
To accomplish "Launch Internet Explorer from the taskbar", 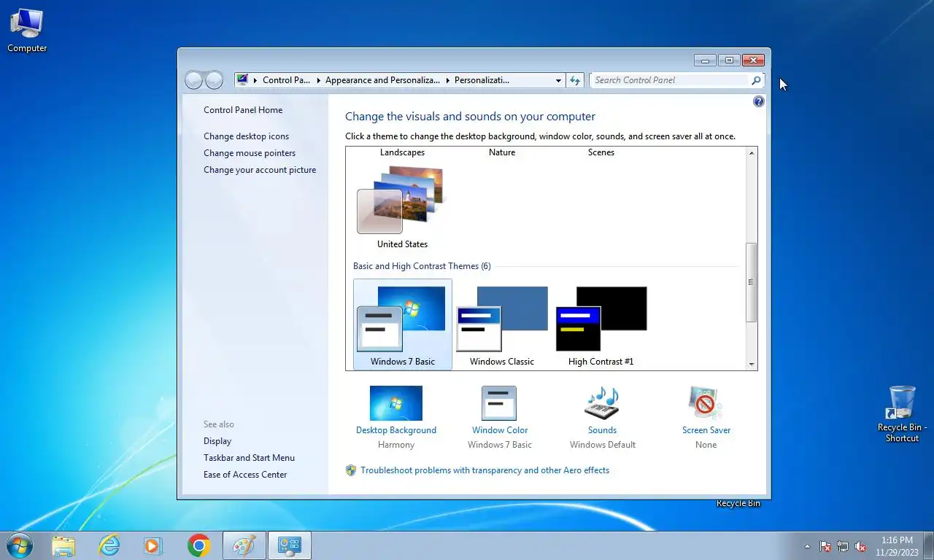I will pos(109,545).
